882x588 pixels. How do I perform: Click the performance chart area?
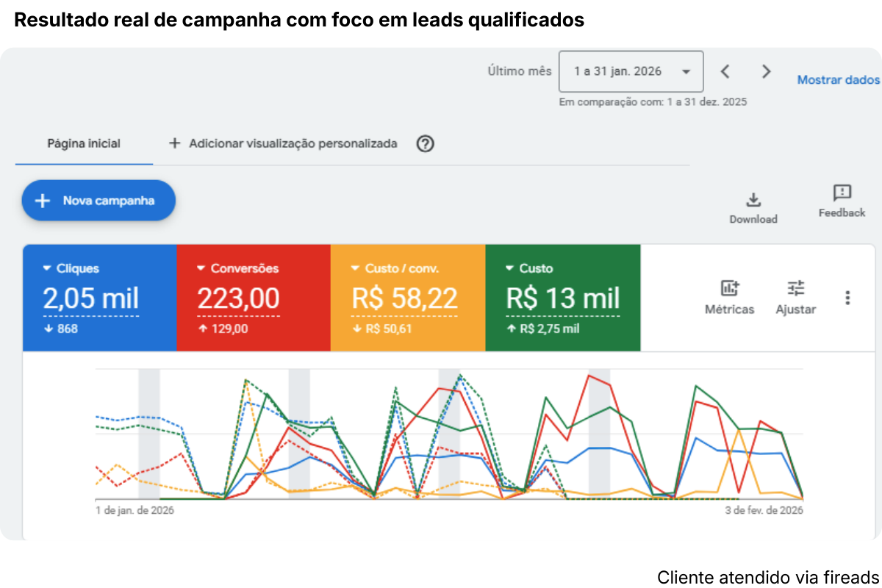(x=448, y=437)
